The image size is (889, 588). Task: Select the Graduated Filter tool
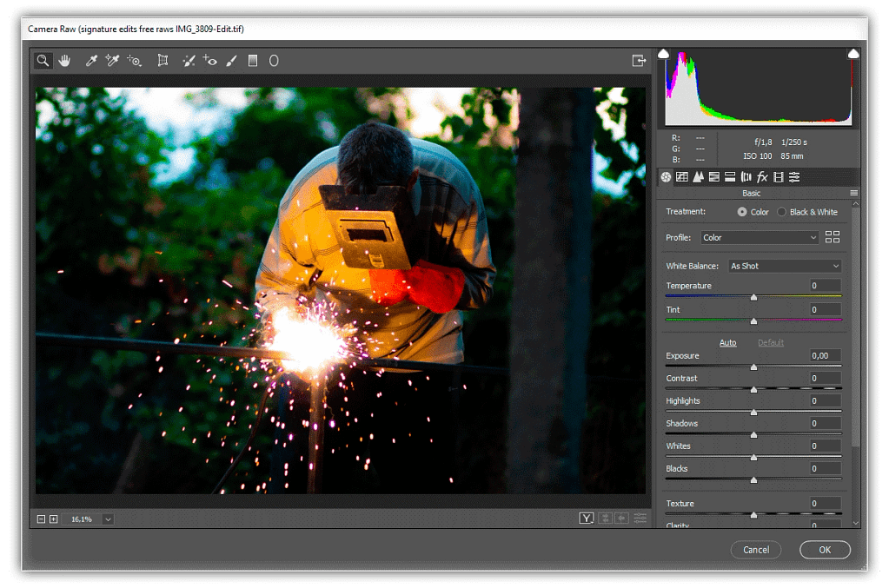tap(253, 61)
